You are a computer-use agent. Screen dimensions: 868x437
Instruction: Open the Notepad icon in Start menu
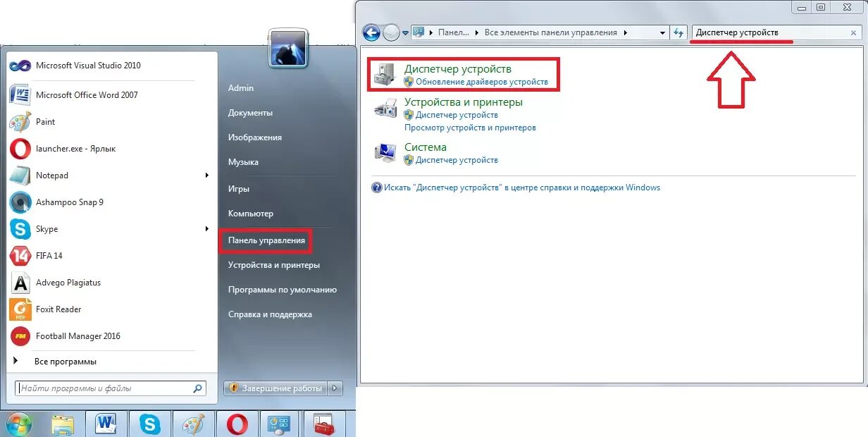(20, 176)
